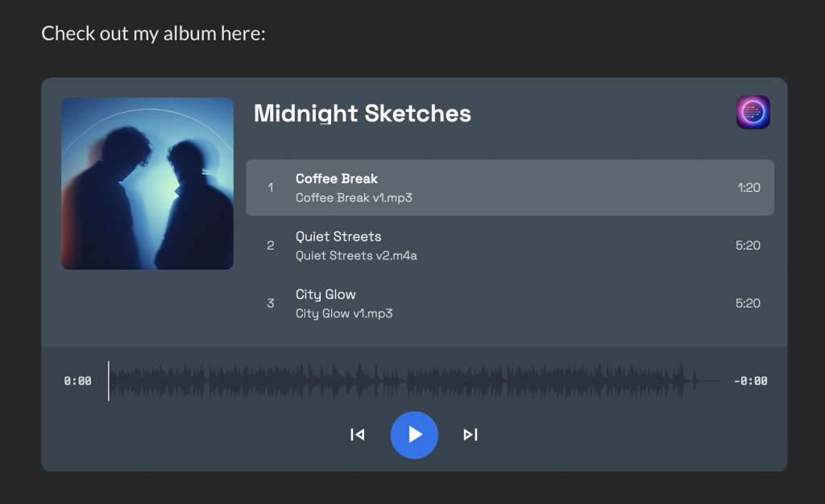
Task: Choose the City Glow track title
Action: [325, 295]
